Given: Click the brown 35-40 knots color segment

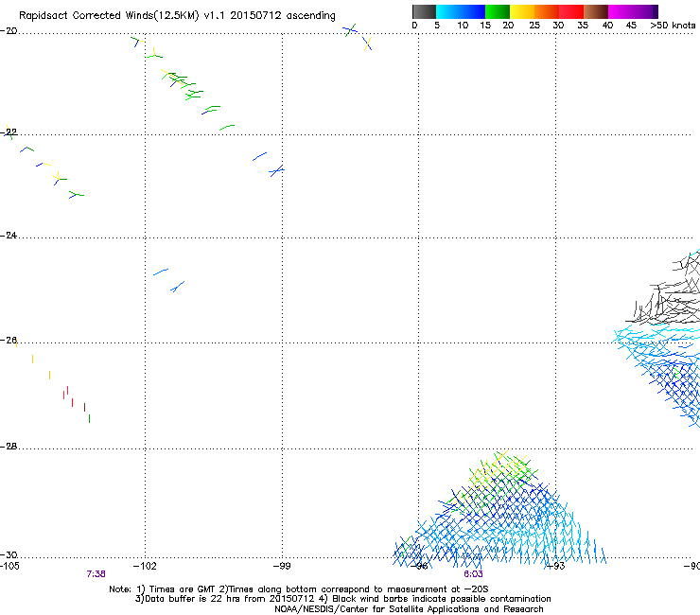Looking at the screenshot, I should [x=596, y=11].
